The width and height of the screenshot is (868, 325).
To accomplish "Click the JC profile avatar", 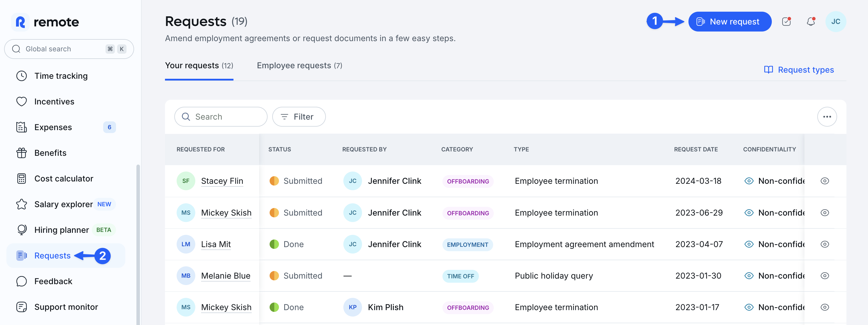I will point(835,22).
